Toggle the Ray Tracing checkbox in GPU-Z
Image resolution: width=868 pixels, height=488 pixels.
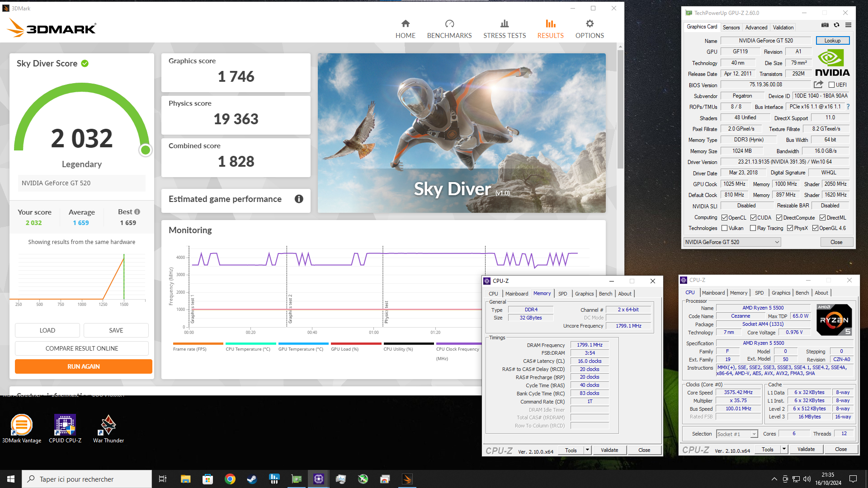coord(753,228)
